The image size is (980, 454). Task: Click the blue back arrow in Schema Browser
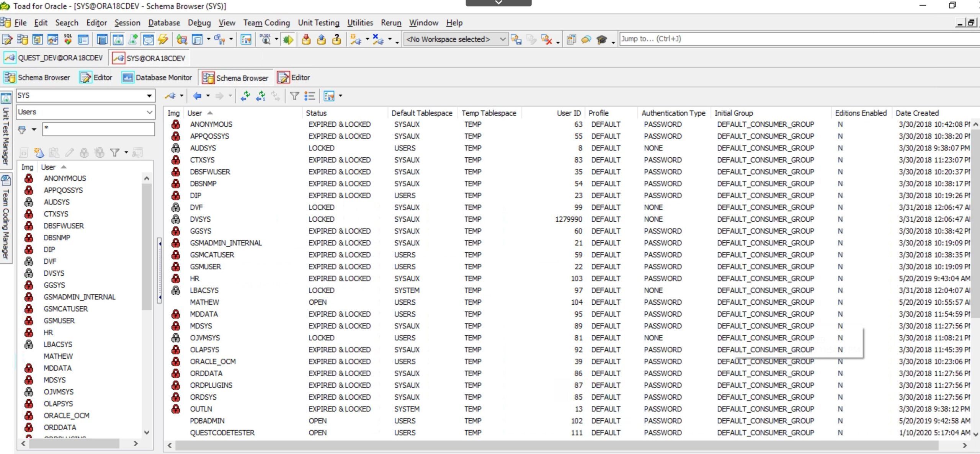coord(197,96)
